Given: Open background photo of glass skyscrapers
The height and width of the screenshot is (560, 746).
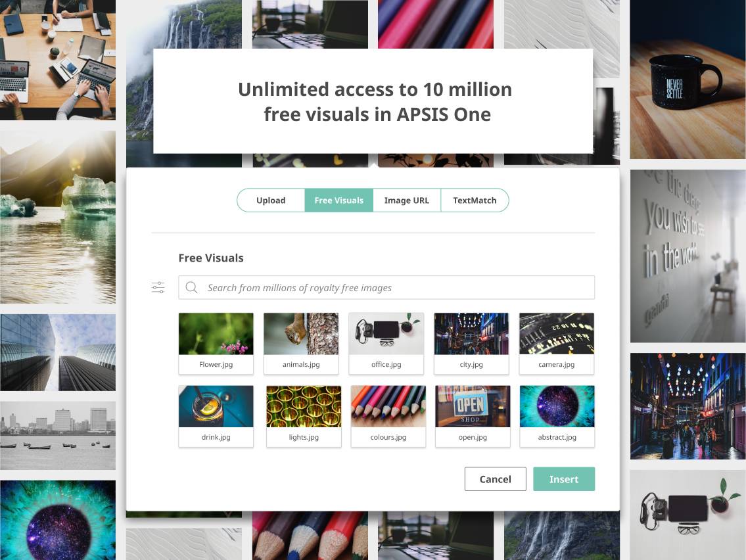Looking at the screenshot, I should [x=58, y=352].
